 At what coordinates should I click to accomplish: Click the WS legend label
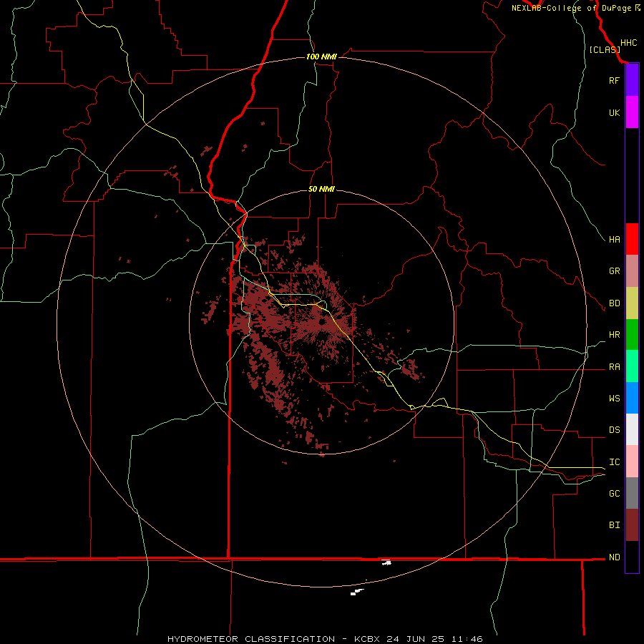click(x=614, y=399)
